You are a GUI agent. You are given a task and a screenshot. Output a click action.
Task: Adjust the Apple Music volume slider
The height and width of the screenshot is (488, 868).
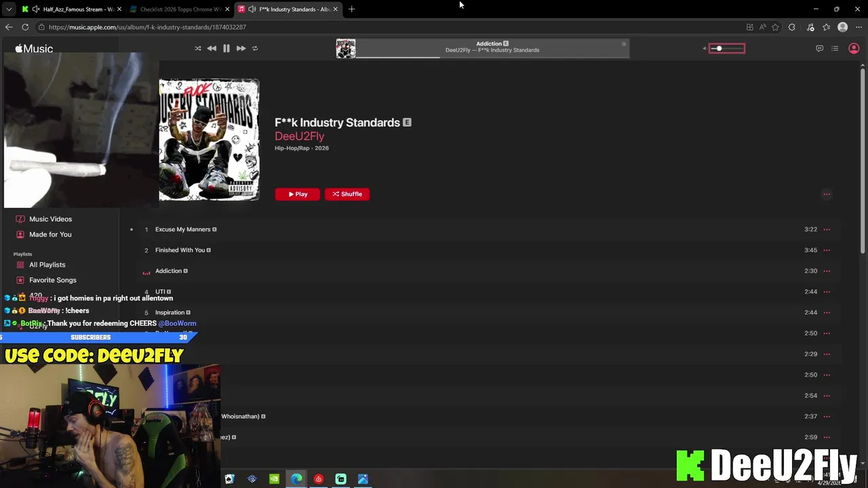tap(726, 48)
